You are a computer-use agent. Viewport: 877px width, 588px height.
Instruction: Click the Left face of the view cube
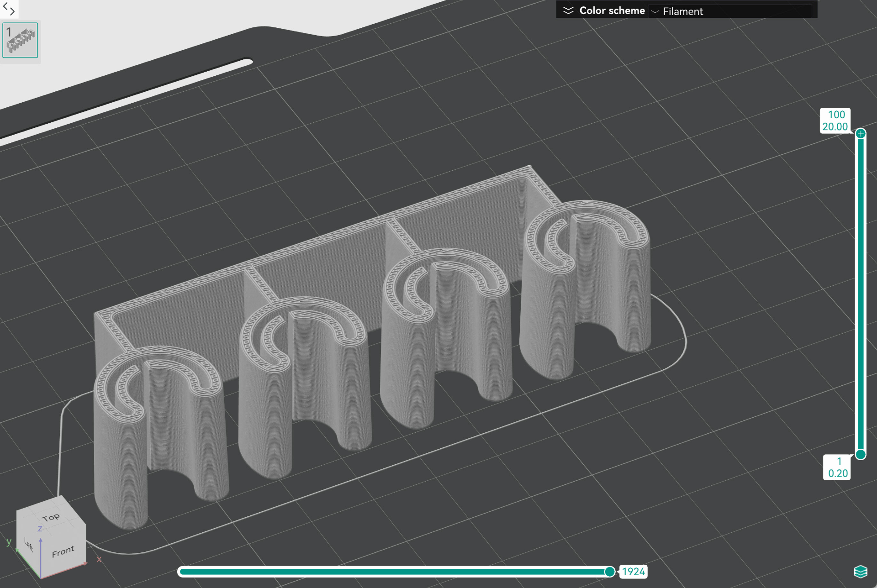(x=28, y=544)
